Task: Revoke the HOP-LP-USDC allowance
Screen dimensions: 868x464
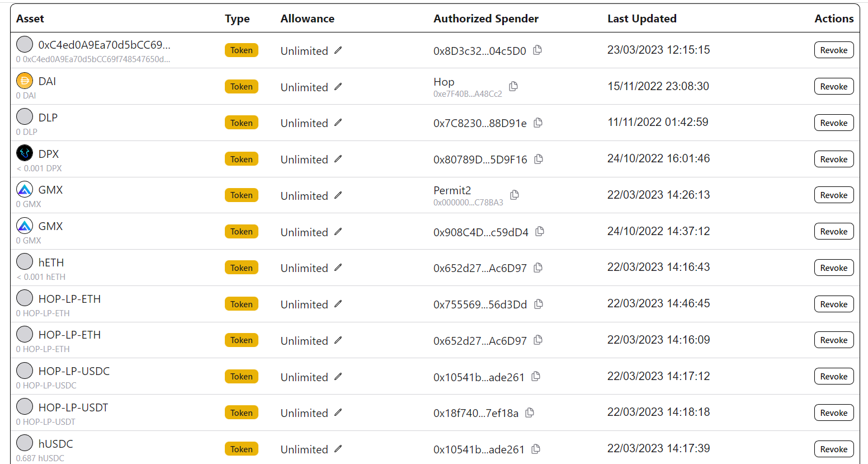Action: click(x=833, y=376)
